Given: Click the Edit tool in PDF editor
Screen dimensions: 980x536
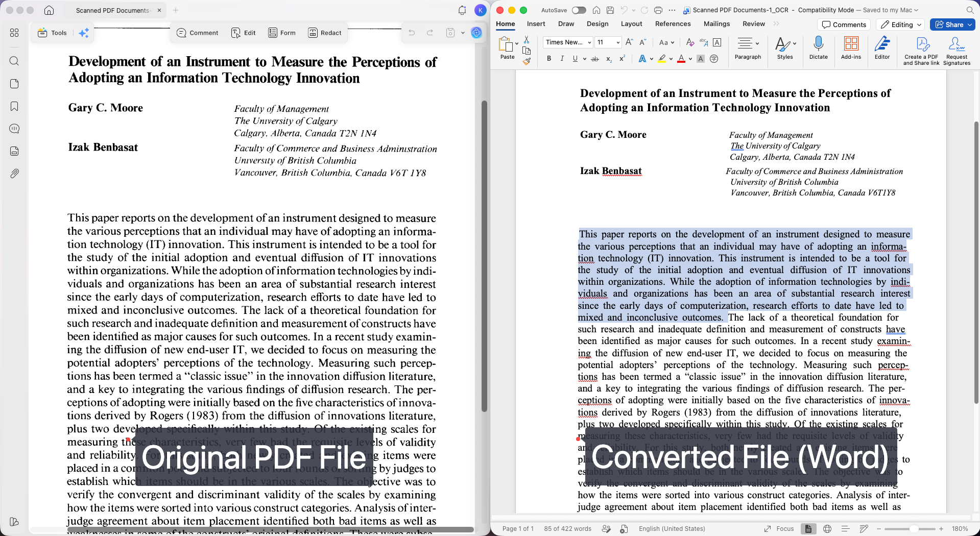Looking at the screenshot, I should (244, 33).
